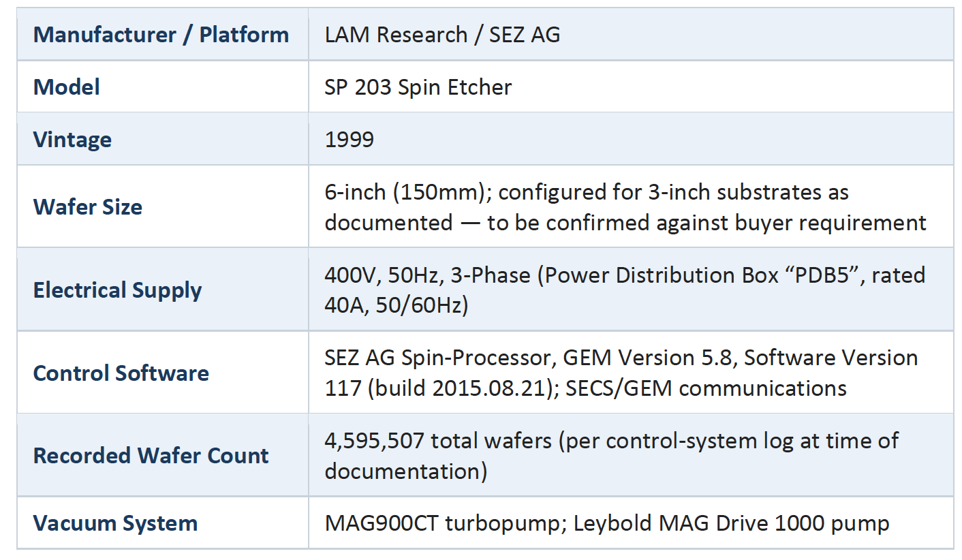Select the SP 203 Spin Etcher cell
This screenshot has width=962, height=560.
(418, 87)
